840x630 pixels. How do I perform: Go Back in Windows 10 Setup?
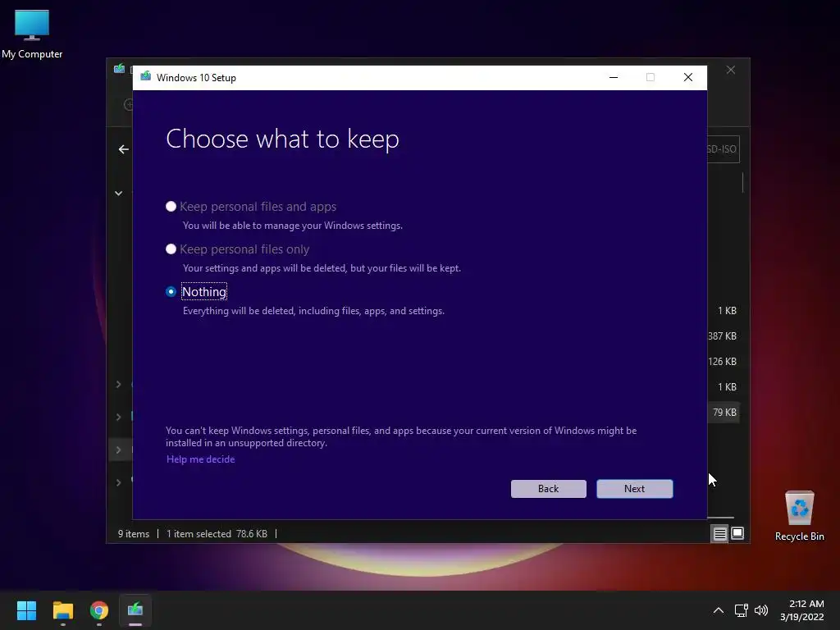click(548, 489)
